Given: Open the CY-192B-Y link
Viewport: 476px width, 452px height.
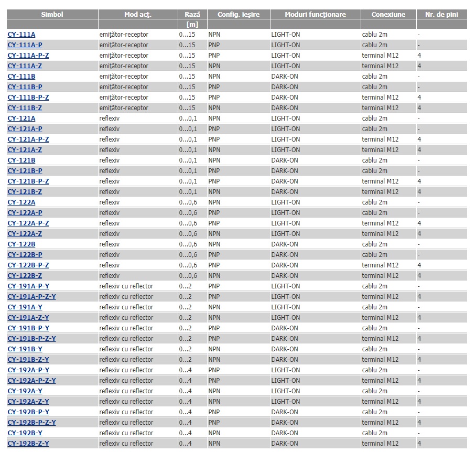Looking at the screenshot, I should coord(25,433).
